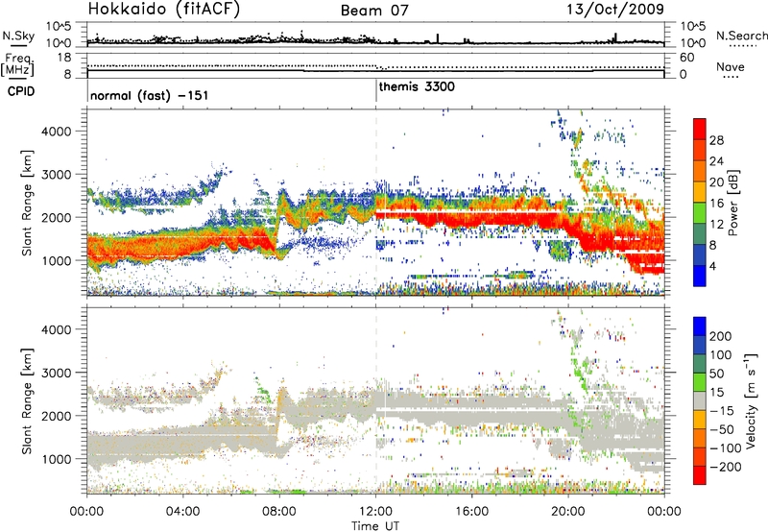The image size is (768, 532).
Task: Click the '08:00' time axis label
Action: 279,512
